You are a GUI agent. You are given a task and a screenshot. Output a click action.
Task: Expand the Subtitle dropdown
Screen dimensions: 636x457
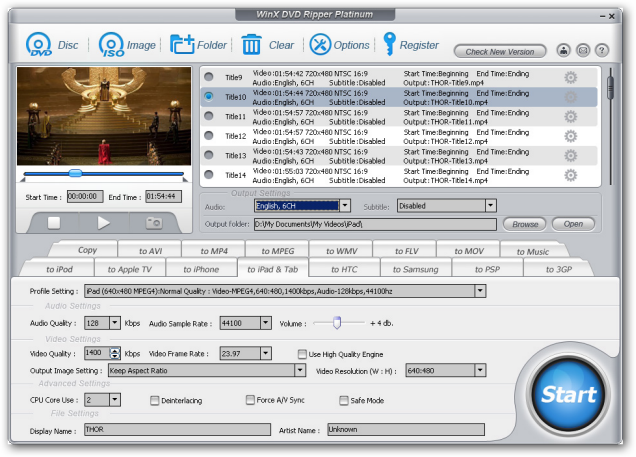tap(491, 206)
